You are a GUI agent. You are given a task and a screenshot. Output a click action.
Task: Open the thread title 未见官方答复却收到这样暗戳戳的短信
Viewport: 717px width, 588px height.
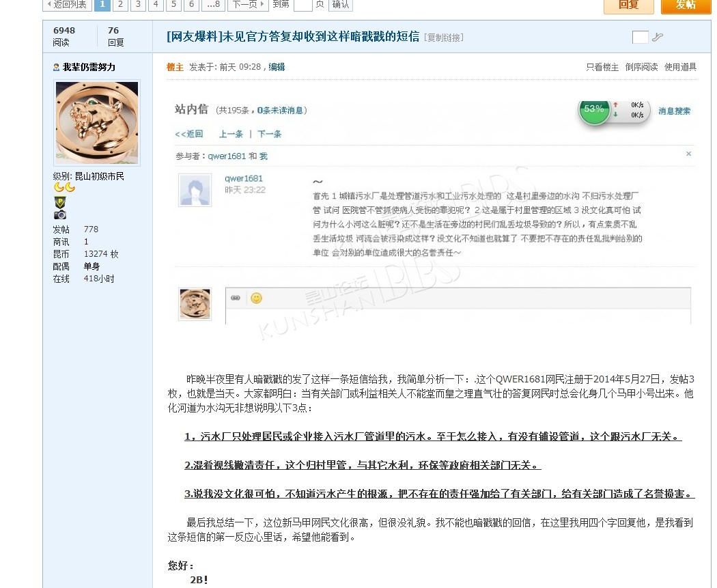pos(293,37)
